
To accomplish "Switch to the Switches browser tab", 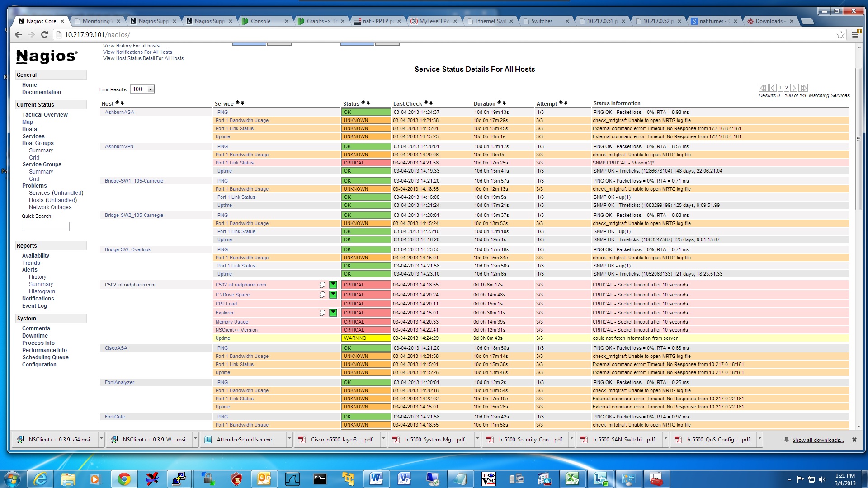I will point(542,21).
